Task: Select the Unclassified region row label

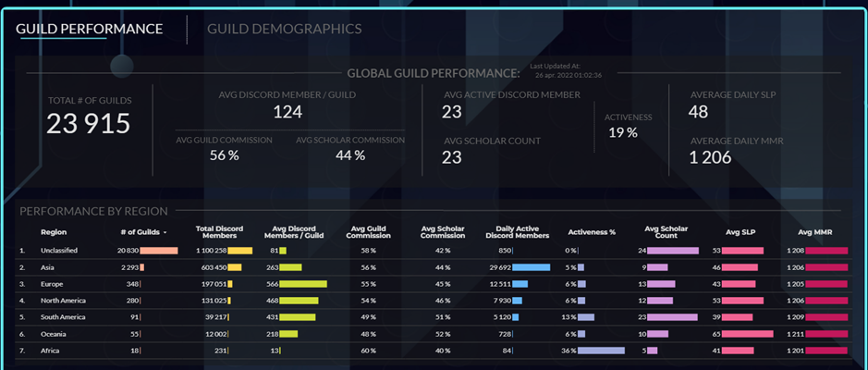Action: click(58, 251)
